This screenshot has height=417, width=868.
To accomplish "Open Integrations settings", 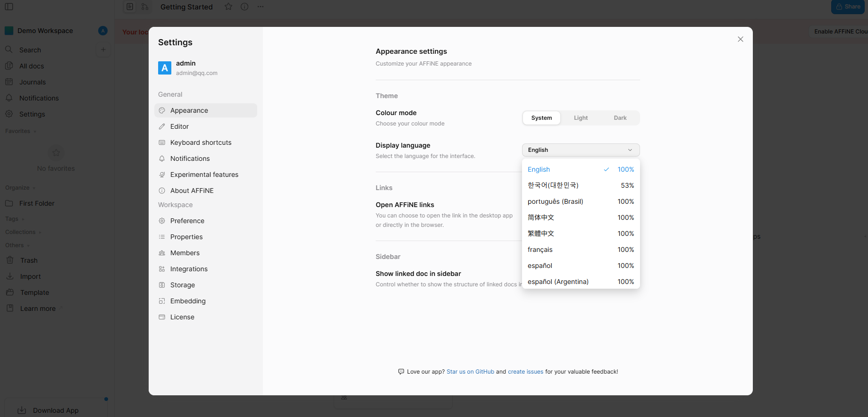I will coord(206,269).
